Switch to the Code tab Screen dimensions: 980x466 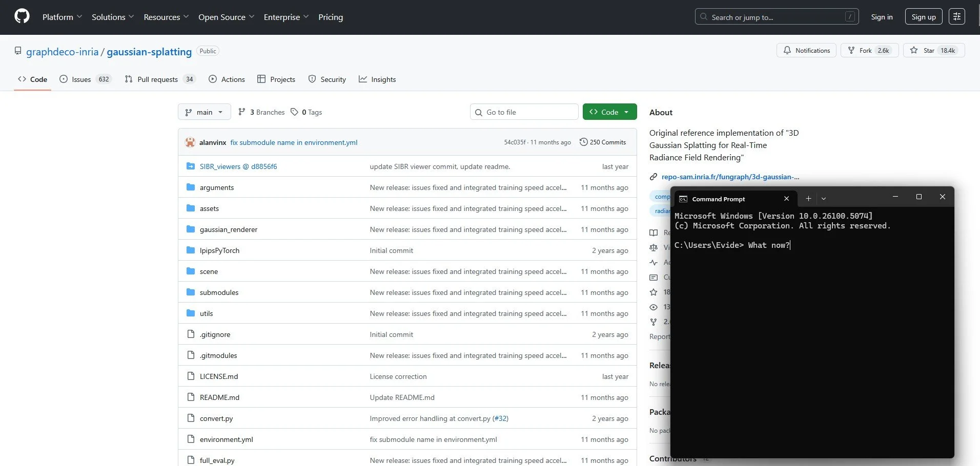coord(32,79)
